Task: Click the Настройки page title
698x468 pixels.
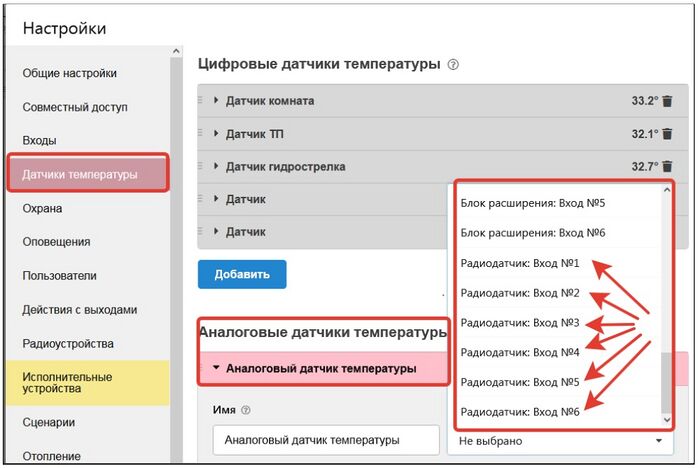Action: 65,28
